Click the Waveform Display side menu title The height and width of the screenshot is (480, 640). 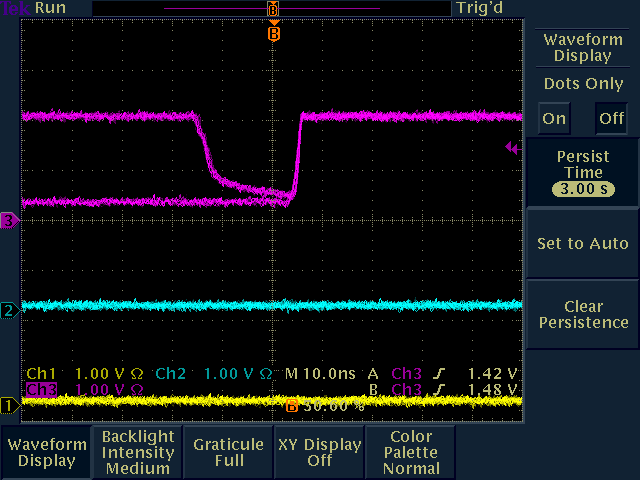click(583, 47)
